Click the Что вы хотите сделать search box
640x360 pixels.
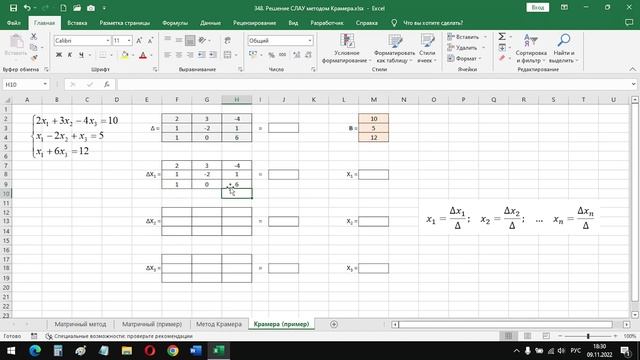[433, 23]
